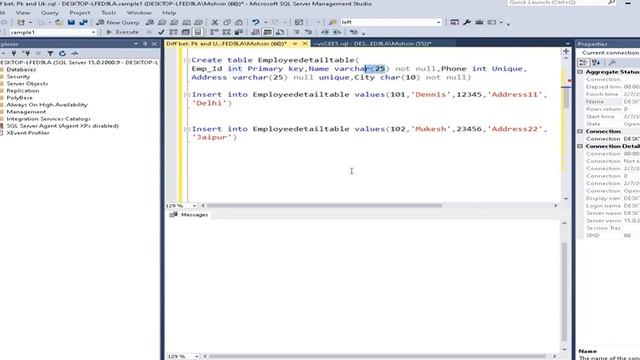The height and width of the screenshot is (360, 640).
Task: Click Object Explorer Connect plug icon
Action: (x=13, y=53)
